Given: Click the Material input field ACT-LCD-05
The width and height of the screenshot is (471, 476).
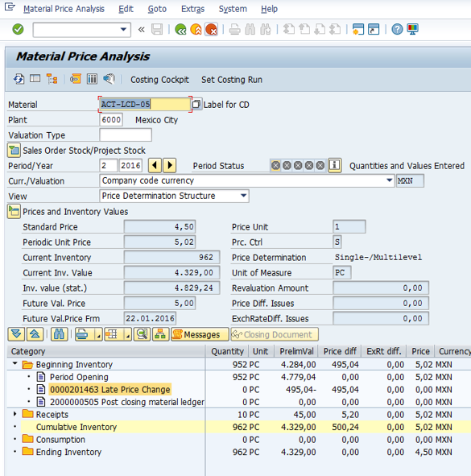Looking at the screenshot, I should coord(145,105).
